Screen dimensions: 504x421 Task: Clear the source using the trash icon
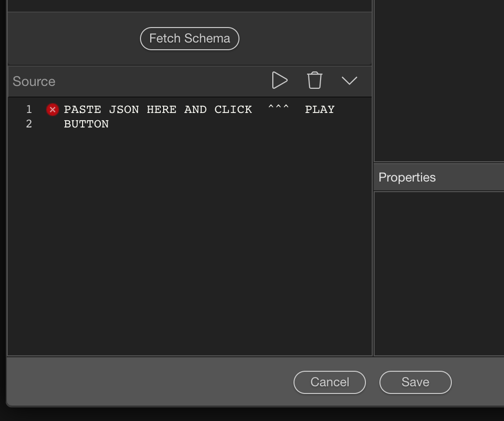(x=315, y=81)
